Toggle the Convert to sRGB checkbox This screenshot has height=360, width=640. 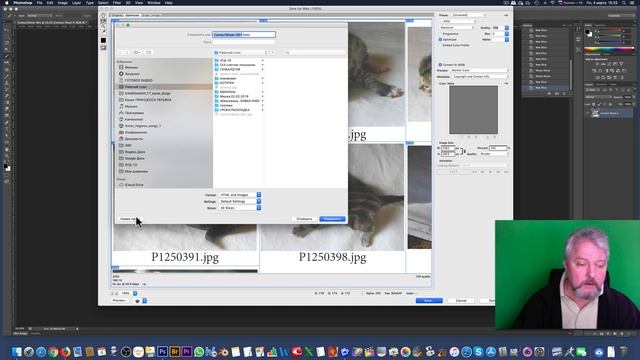point(440,65)
